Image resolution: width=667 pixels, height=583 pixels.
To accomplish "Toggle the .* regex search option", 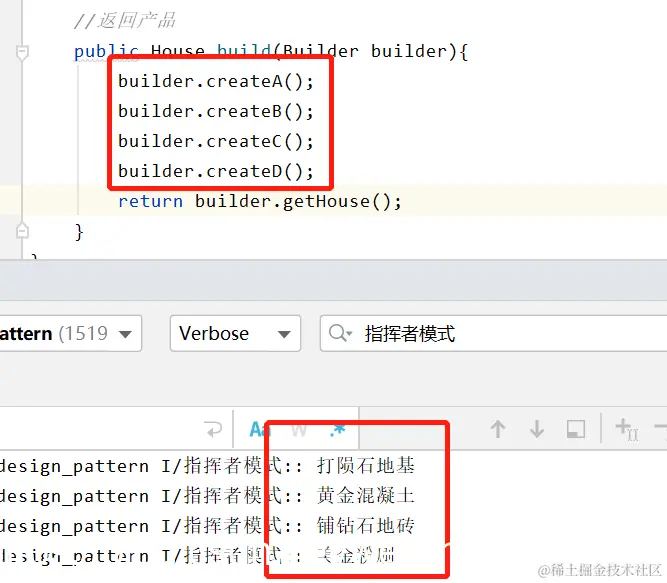I will [338, 429].
